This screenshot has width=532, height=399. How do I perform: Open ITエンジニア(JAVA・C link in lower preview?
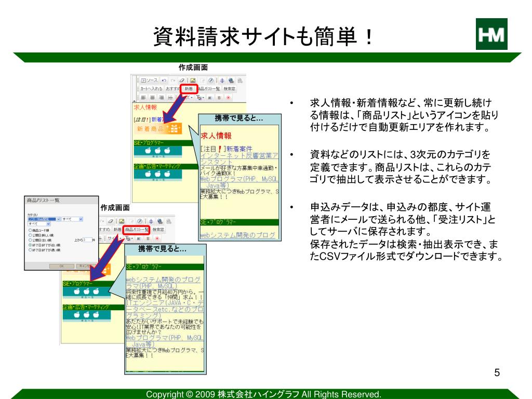coord(165,309)
